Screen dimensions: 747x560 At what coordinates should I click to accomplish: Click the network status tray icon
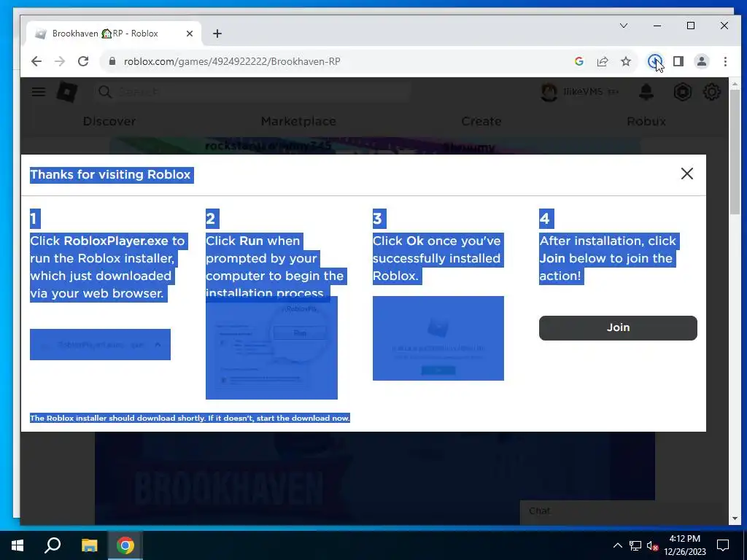635,545
